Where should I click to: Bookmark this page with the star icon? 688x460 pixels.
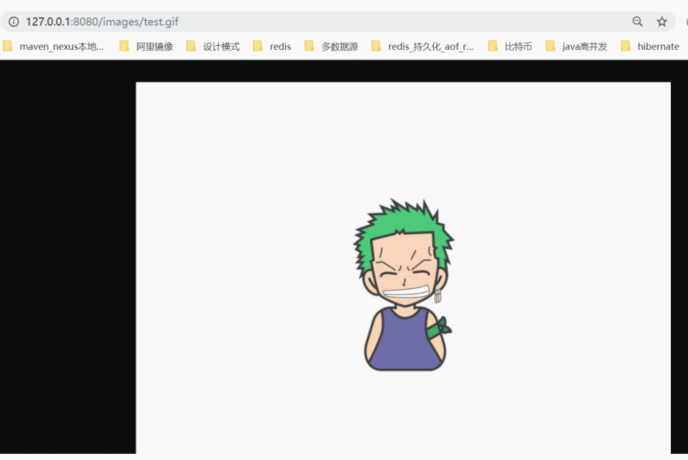(x=662, y=21)
